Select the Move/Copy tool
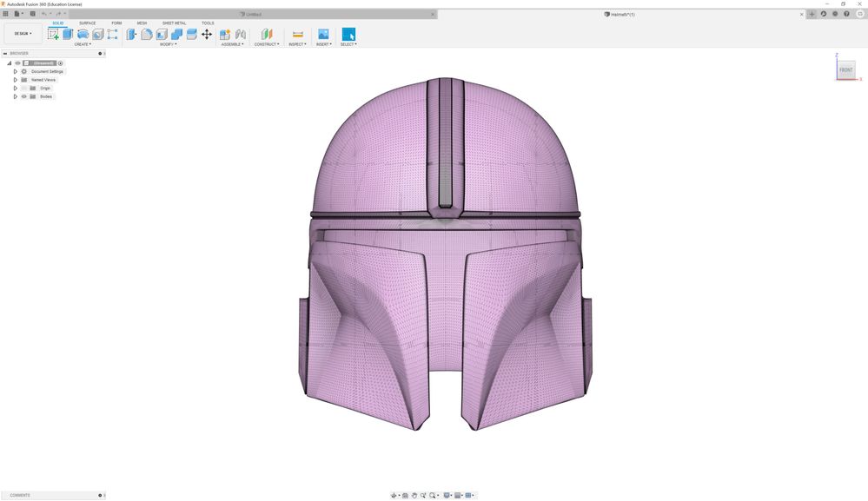868x501 pixels. 207,34
